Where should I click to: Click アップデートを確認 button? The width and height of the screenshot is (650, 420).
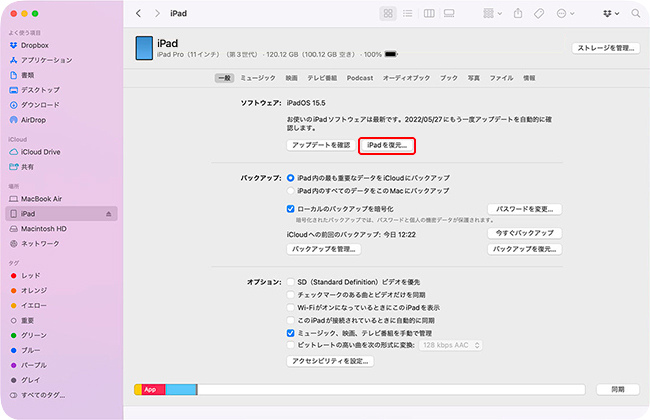[321, 145]
